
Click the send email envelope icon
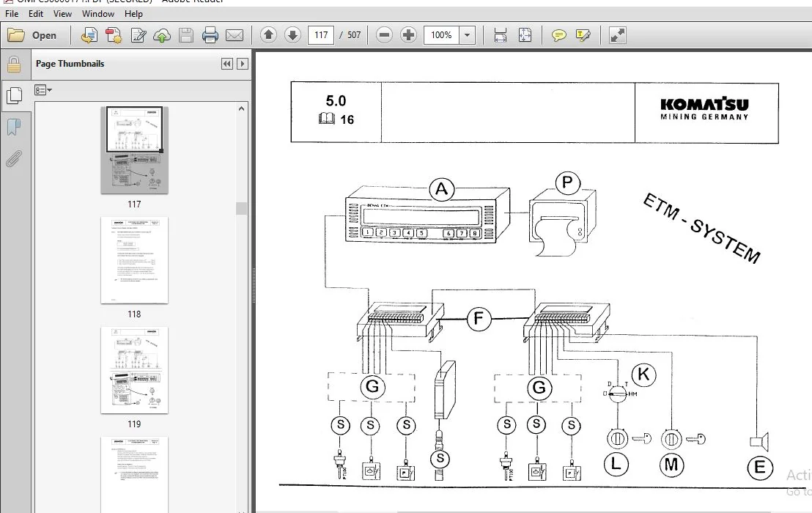point(235,35)
